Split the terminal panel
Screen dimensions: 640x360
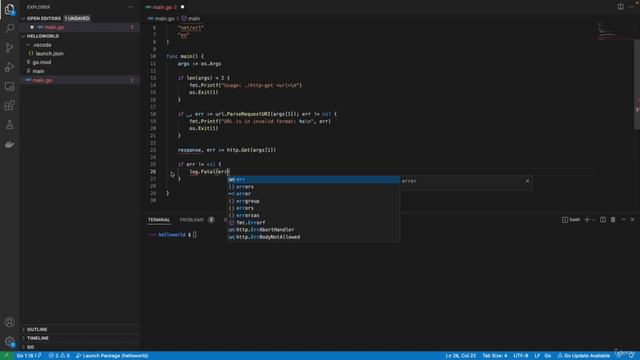click(x=603, y=220)
